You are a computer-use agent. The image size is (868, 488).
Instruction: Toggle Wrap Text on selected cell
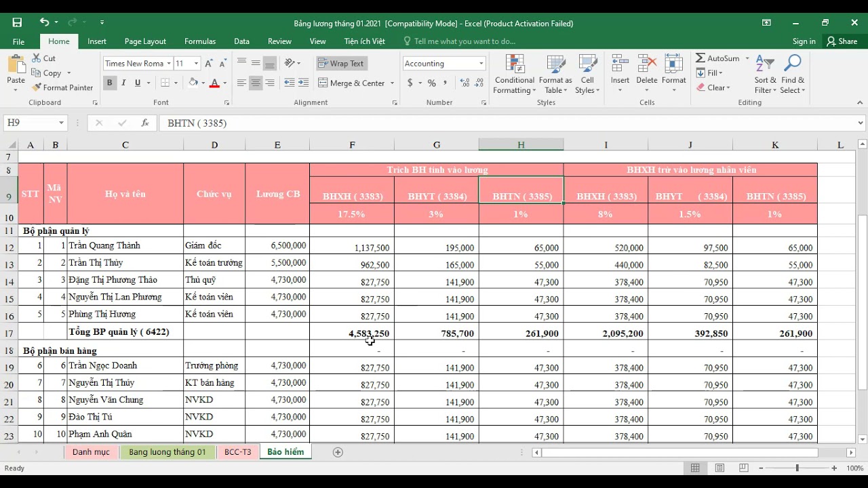click(x=341, y=63)
